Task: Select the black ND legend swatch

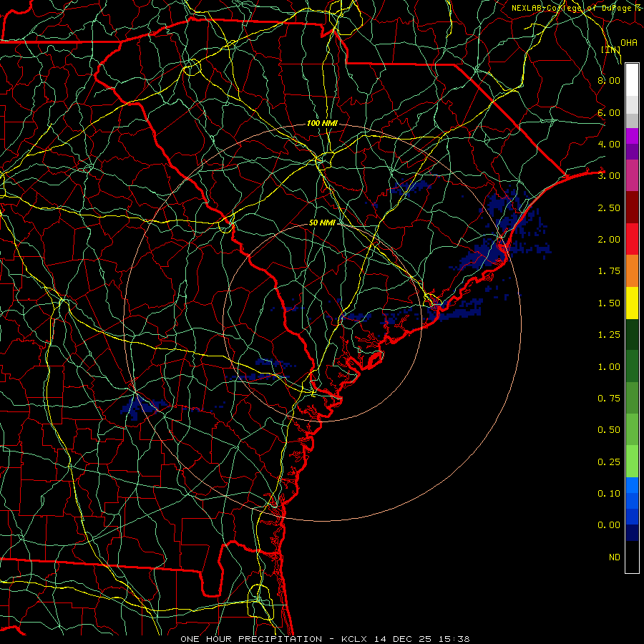Action: (632, 557)
